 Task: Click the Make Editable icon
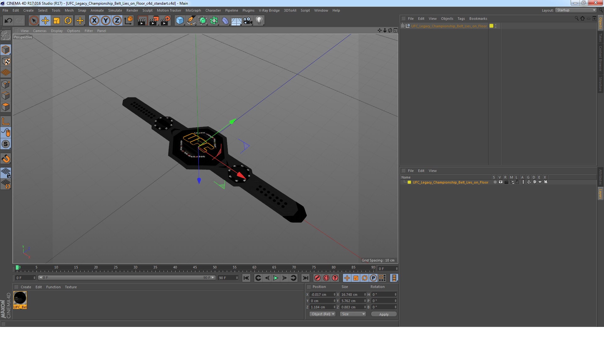pos(6,35)
